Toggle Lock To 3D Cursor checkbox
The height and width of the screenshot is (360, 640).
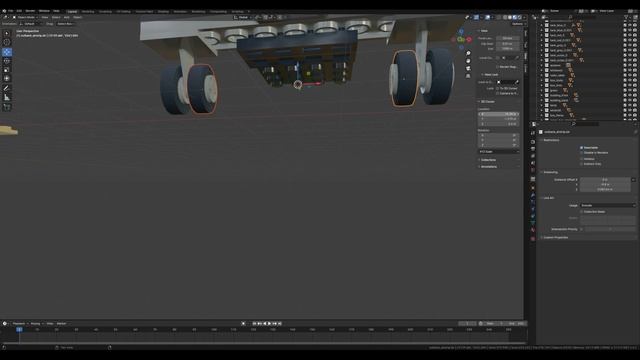(498, 88)
